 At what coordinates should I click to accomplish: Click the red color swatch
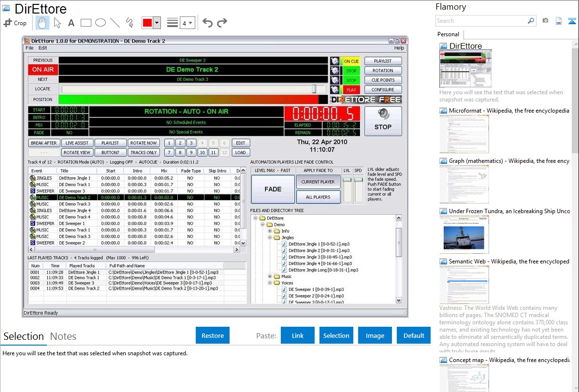(147, 23)
